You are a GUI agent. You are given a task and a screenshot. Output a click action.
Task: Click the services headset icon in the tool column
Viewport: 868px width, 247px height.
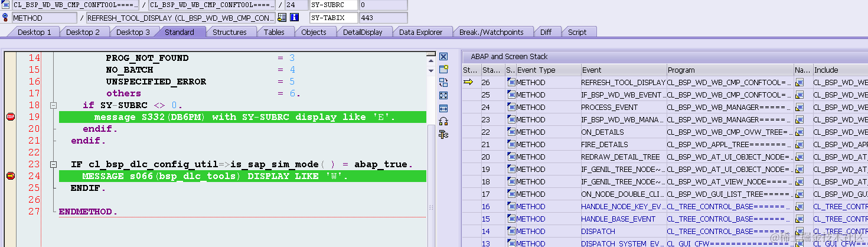(x=443, y=121)
